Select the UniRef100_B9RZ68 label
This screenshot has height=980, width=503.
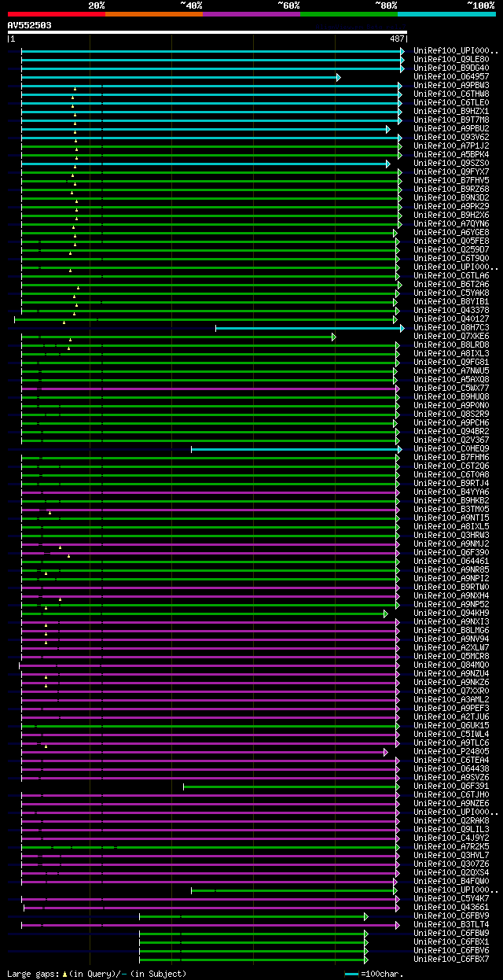click(x=451, y=189)
